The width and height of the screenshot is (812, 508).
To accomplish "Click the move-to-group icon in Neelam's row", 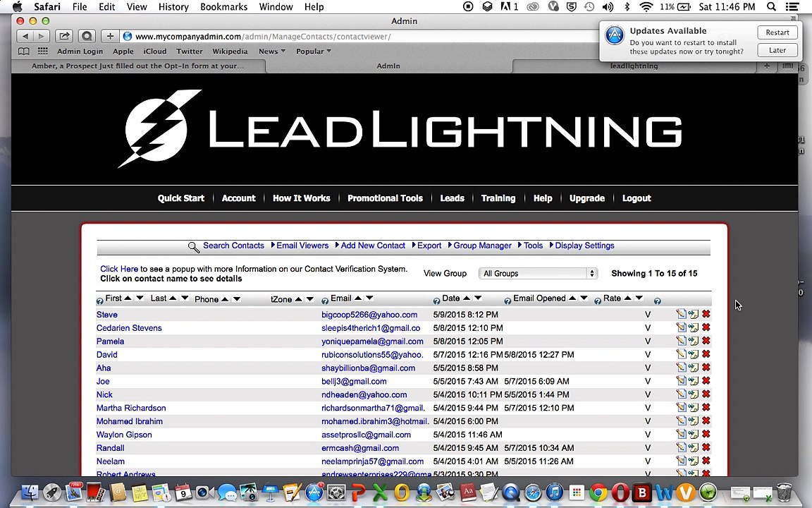I will click(694, 461).
